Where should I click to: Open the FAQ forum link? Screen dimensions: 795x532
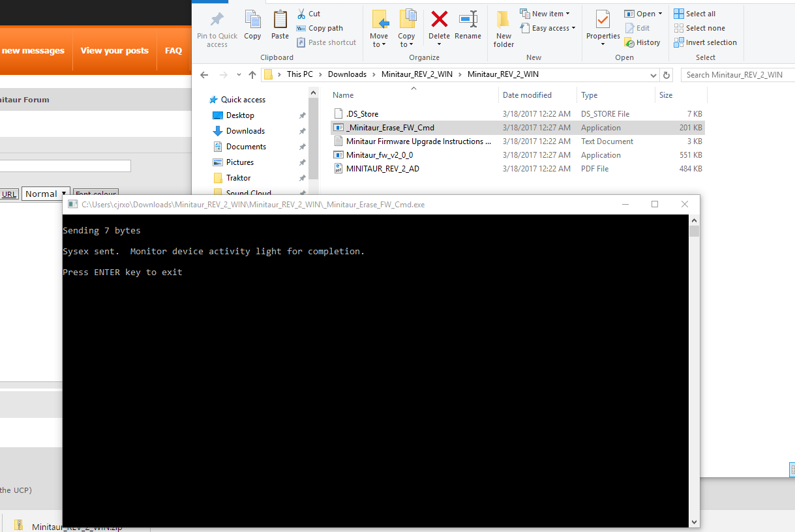pyautogui.click(x=173, y=50)
